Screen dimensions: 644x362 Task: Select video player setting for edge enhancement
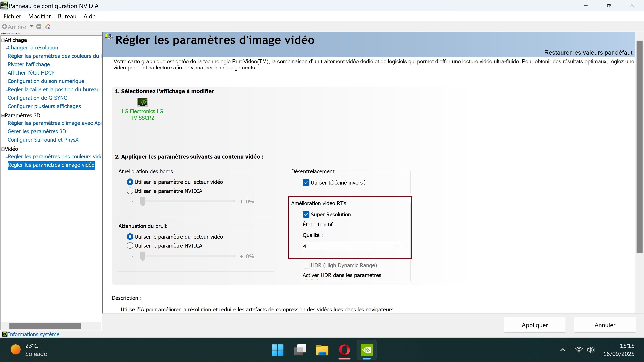pyautogui.click(x=130, y=182)
